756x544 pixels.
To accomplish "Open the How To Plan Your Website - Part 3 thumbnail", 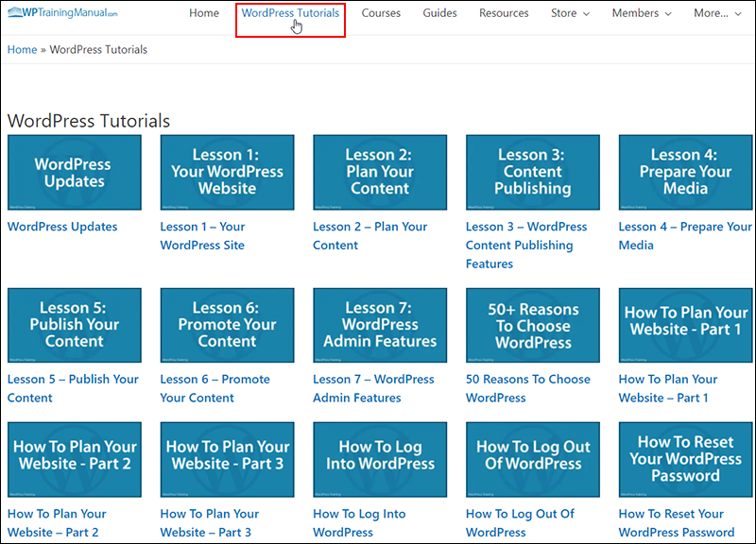I will [227, 460].
